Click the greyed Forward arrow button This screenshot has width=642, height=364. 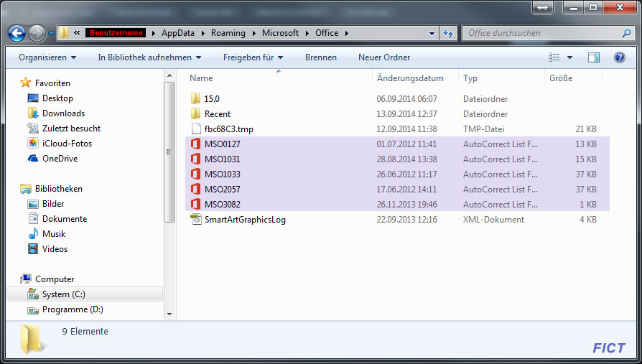tap(37, 33)
